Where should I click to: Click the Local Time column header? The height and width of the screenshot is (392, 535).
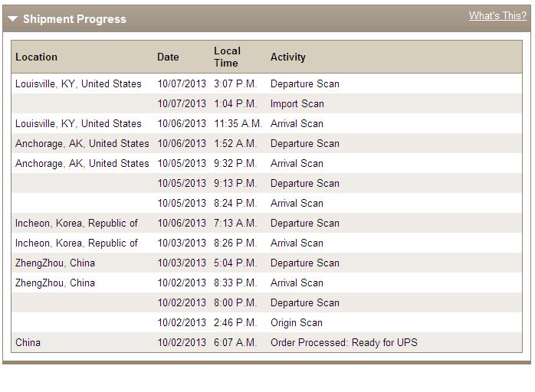(227, 57)
